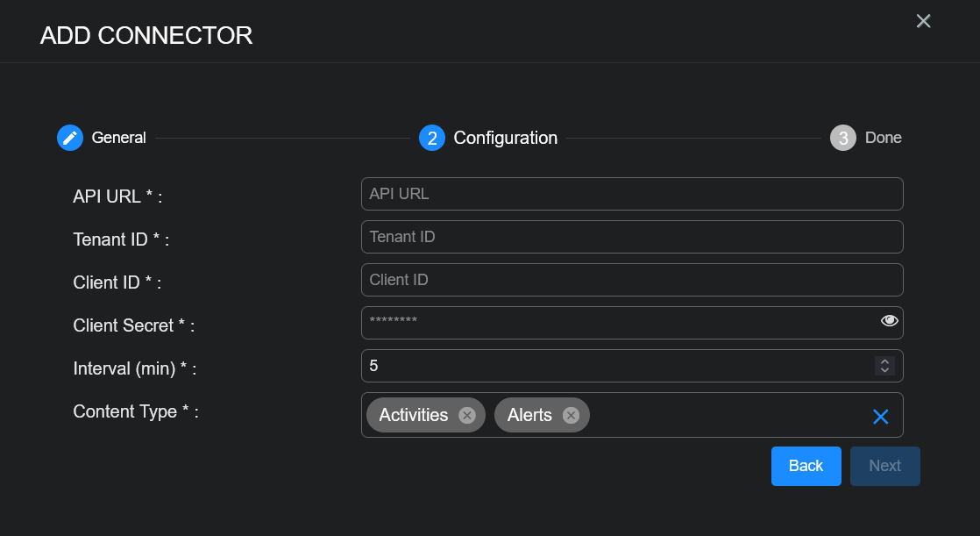
Task: Click the step 2 number circle
Action: [x=432, y=138]
